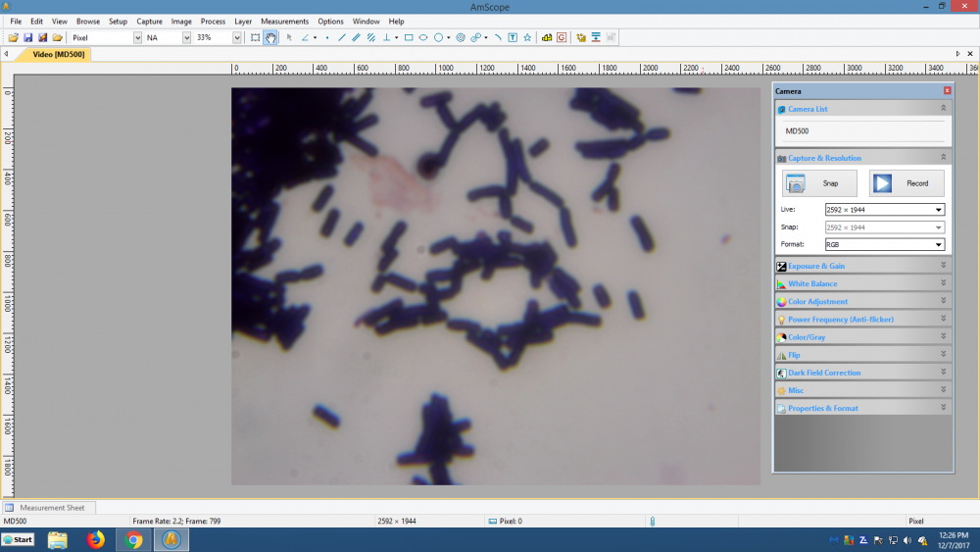
Task: Click the Snap button
Action: click(819, 183)
